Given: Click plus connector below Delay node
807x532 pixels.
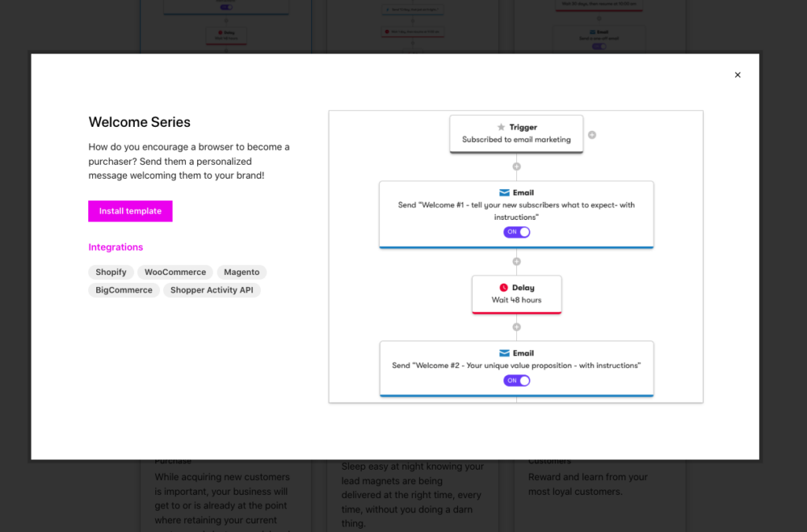Looking at the screenshot, I should (x=517, y=326).
